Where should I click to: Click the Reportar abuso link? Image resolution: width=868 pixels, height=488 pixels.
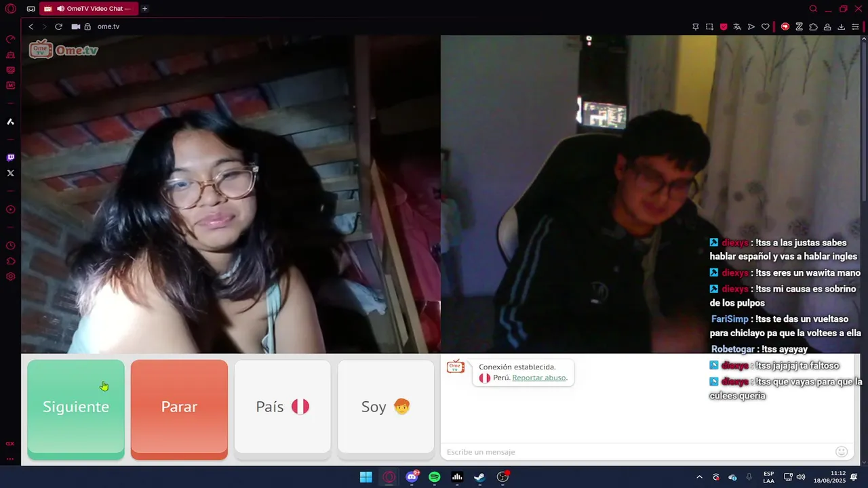[x=539, y=378]
